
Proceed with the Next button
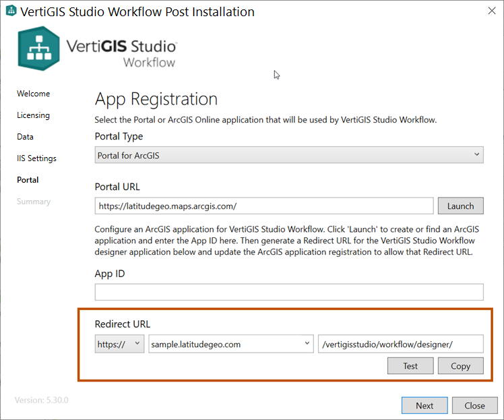click(x=424, y=405)
